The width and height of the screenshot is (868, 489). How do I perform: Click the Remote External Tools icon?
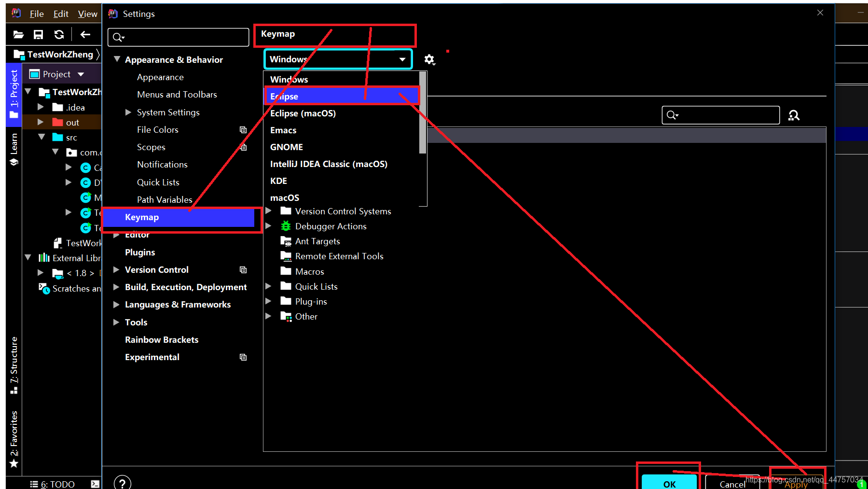[286, 256]
